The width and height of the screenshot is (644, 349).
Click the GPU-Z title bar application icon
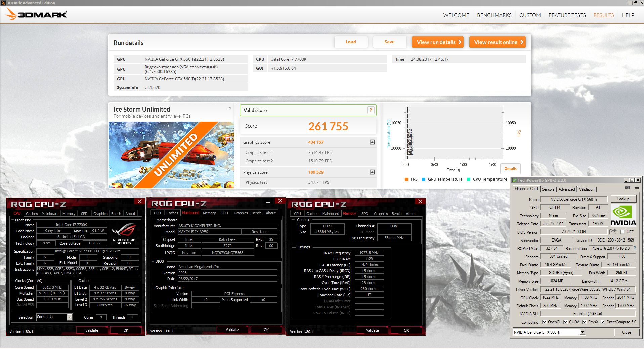coord(514,180)
